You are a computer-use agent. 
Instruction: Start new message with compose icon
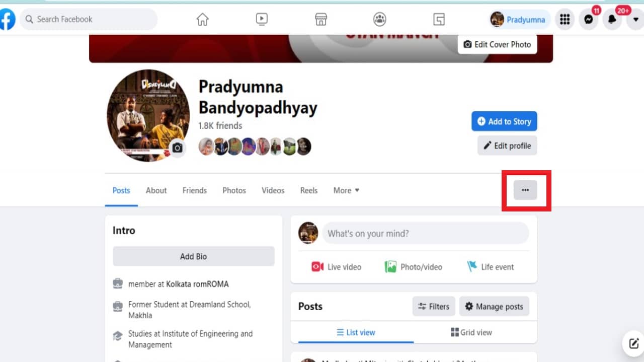(x=633, y=343)
